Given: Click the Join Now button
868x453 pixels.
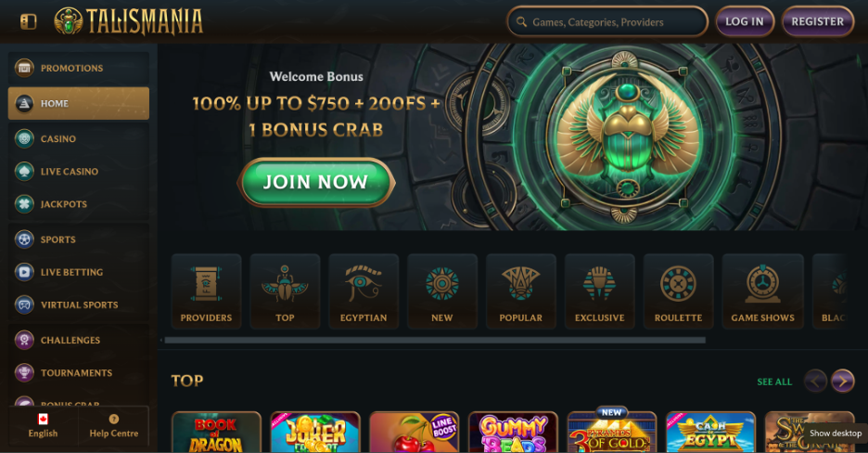Looking at the screenshot, I should click(316, 182).
